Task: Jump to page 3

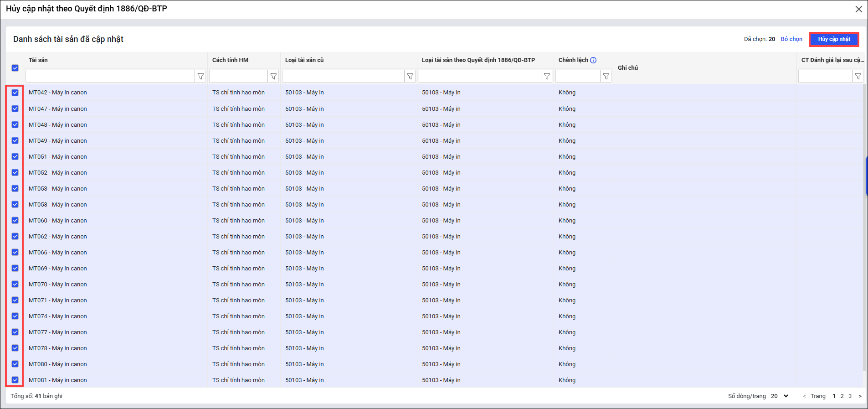Action: (x=850, y=396)
